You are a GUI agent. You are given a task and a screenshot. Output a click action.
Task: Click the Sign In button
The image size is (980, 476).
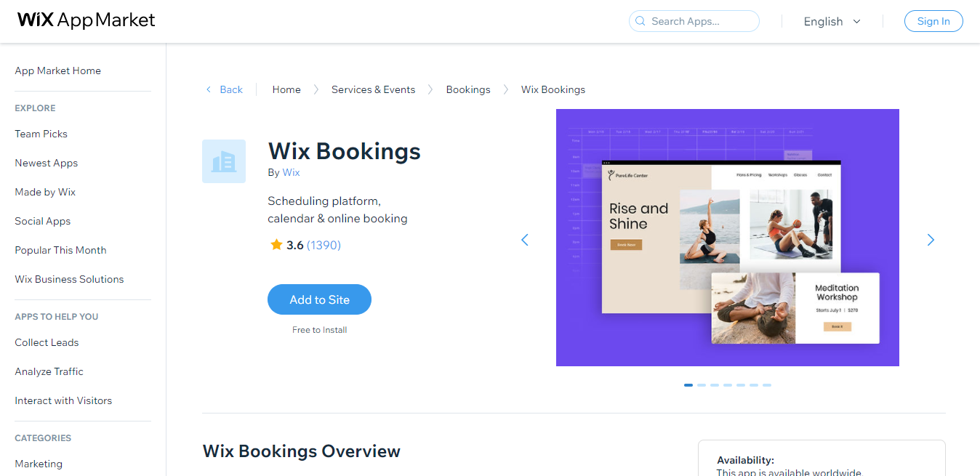tap(933, 21)
